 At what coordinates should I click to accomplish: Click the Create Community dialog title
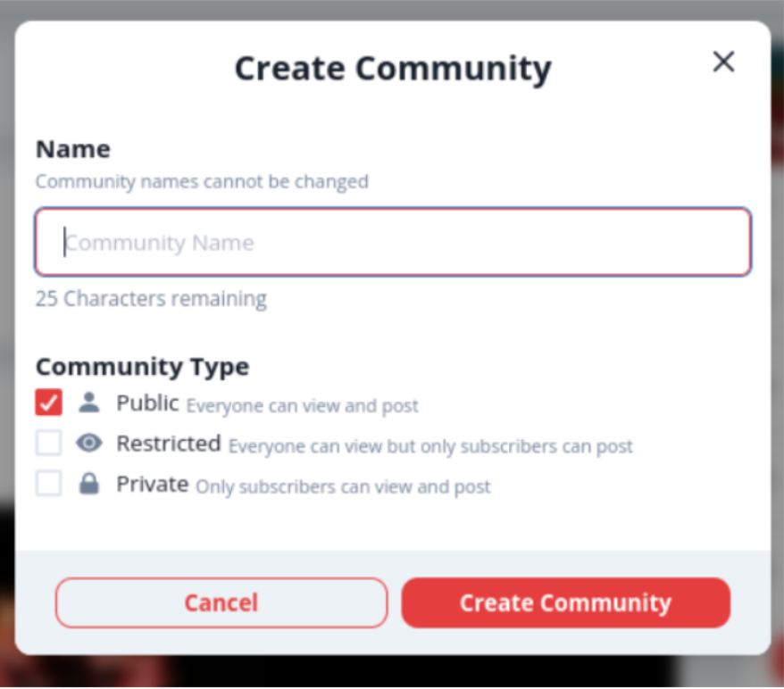393,69
